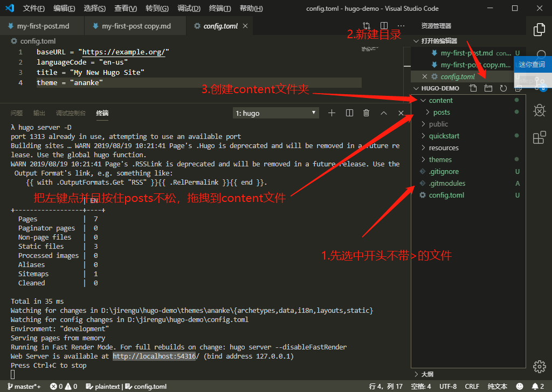
Task: Open the editor's more actions ellipsis
Action: (x=401, y=26)
